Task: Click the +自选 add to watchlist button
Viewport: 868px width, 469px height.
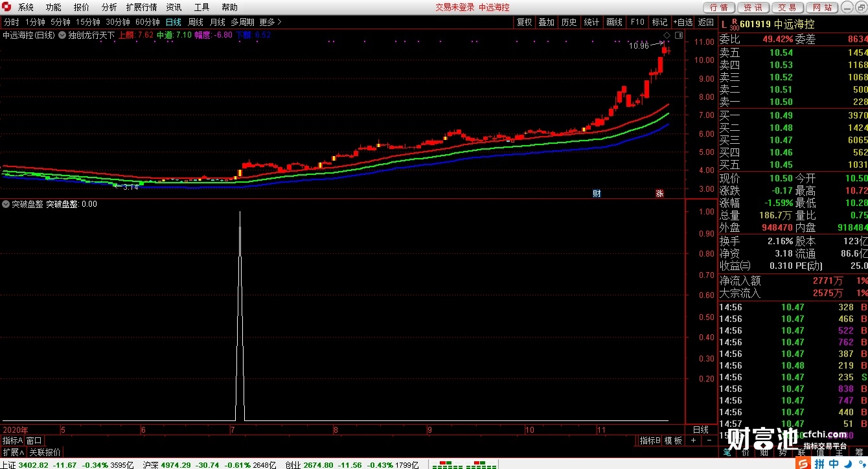Action: (683, 22)
